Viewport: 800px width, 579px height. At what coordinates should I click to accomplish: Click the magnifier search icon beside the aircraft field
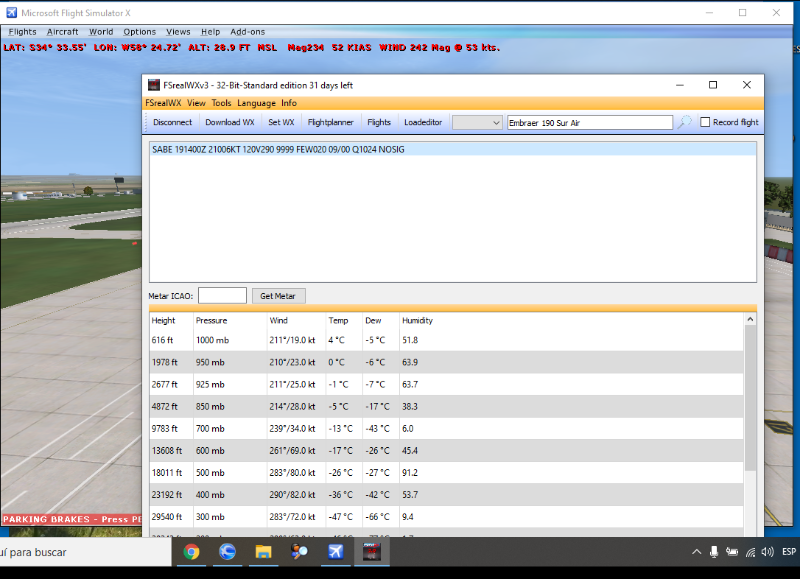click(684, 122)
